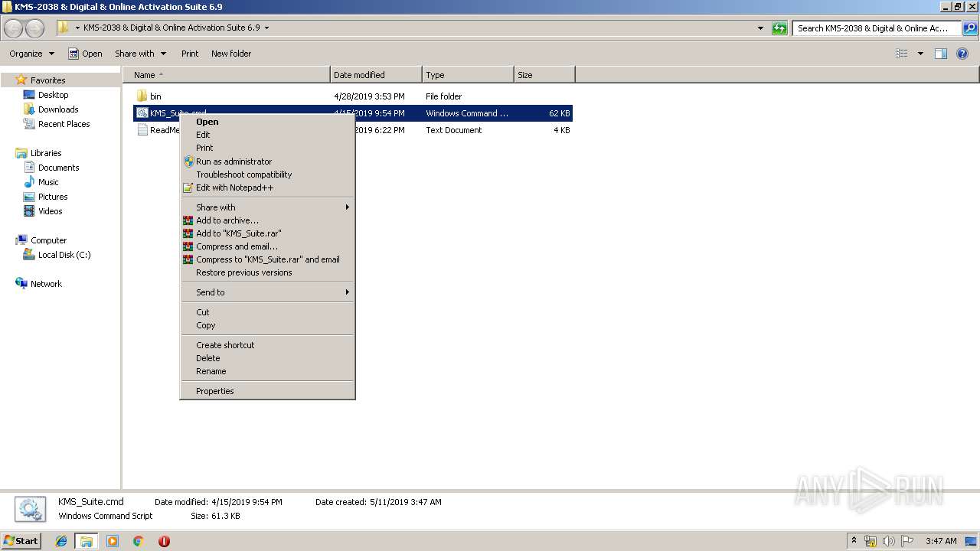
Task: Choose Compress to "KMS_Suite.rar" and email
Action: [x=267, y=259]
